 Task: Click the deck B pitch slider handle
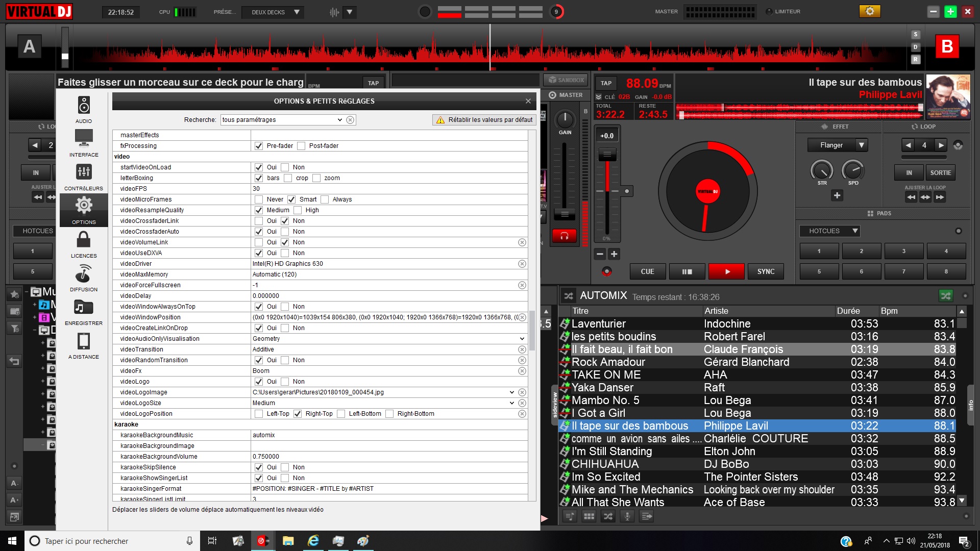[x=607, y=154]
